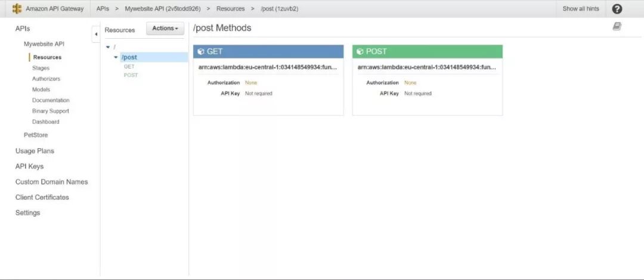Click Authorization None in GET card
This screenshot has height=280, width=644.
pos(250,83)
